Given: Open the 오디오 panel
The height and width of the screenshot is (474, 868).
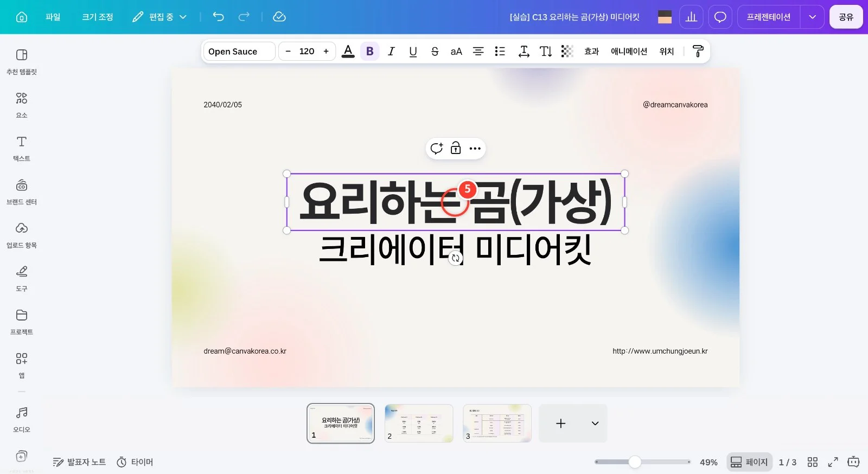Looking at the screenshot, I should (x=22, y=420).
